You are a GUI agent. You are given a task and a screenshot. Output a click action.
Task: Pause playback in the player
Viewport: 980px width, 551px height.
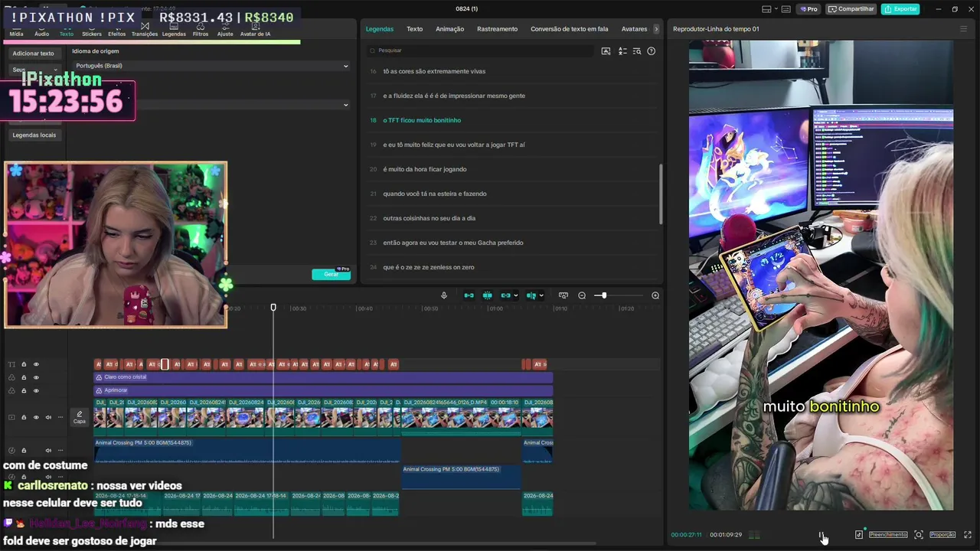coord(821,535)
